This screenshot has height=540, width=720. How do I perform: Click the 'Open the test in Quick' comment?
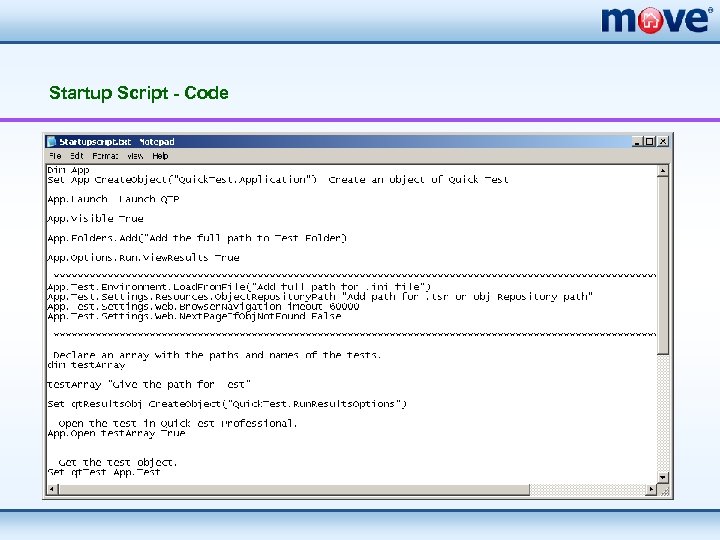click(x=178, y=423)
